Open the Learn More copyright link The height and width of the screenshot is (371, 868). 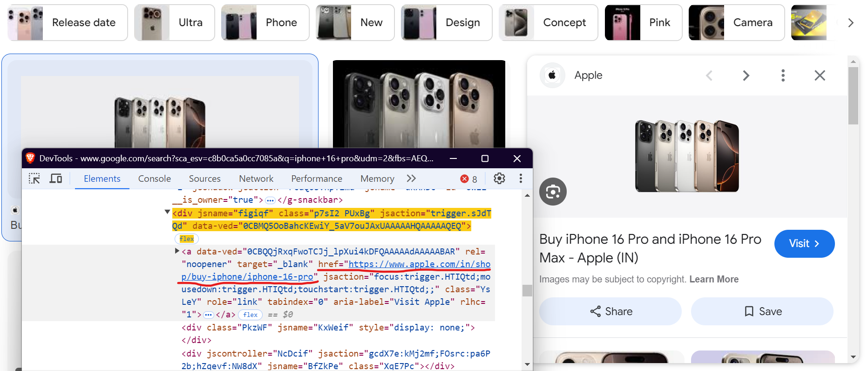click(714, 279)
